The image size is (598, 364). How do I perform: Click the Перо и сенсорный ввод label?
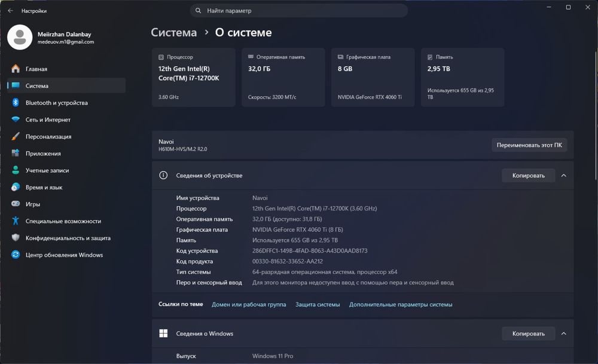[x=209, y=283]
